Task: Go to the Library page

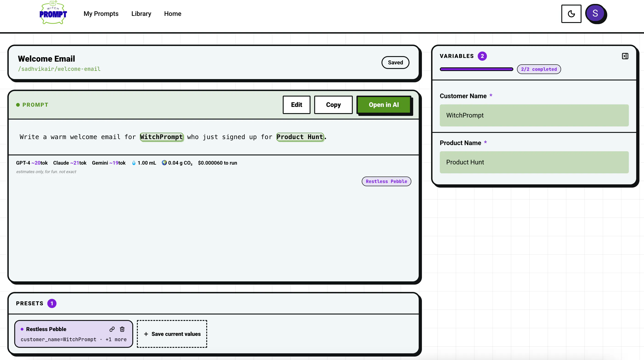Action: pyautogui.click(x=141, y=14)
